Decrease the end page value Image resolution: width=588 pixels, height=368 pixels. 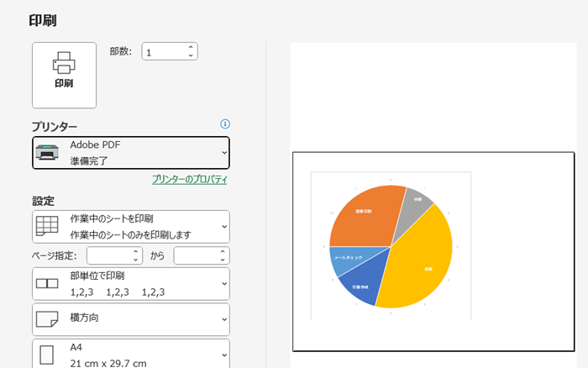click(223, 260)
